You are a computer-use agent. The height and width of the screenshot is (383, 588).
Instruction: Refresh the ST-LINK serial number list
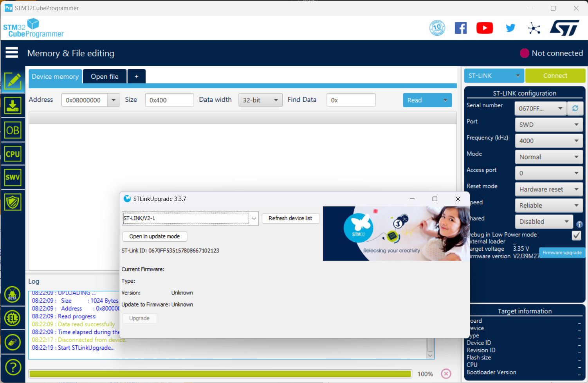tap(575, 108)
